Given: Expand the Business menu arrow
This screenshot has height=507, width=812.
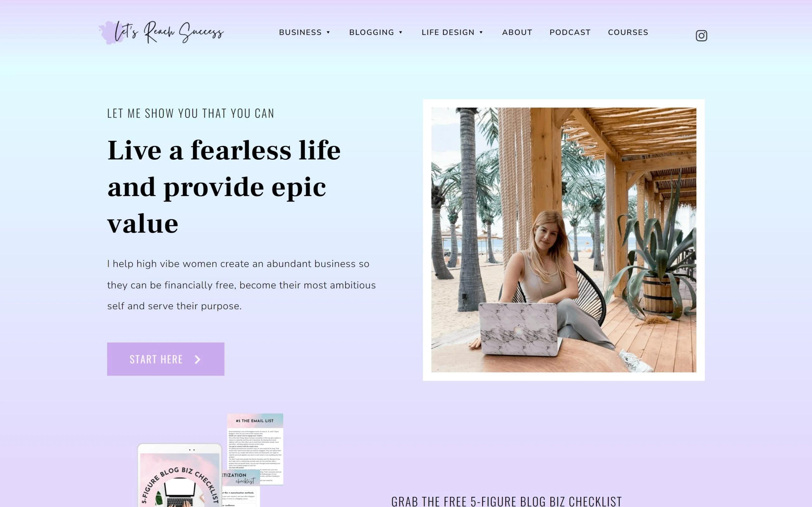Looking at the screenshot, I should tap(328, 32).
